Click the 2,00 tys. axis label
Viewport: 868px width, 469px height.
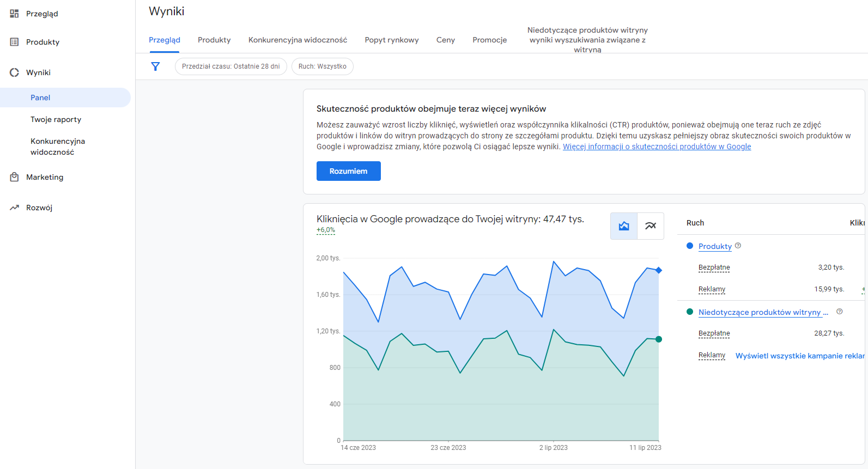click(328, 258)
